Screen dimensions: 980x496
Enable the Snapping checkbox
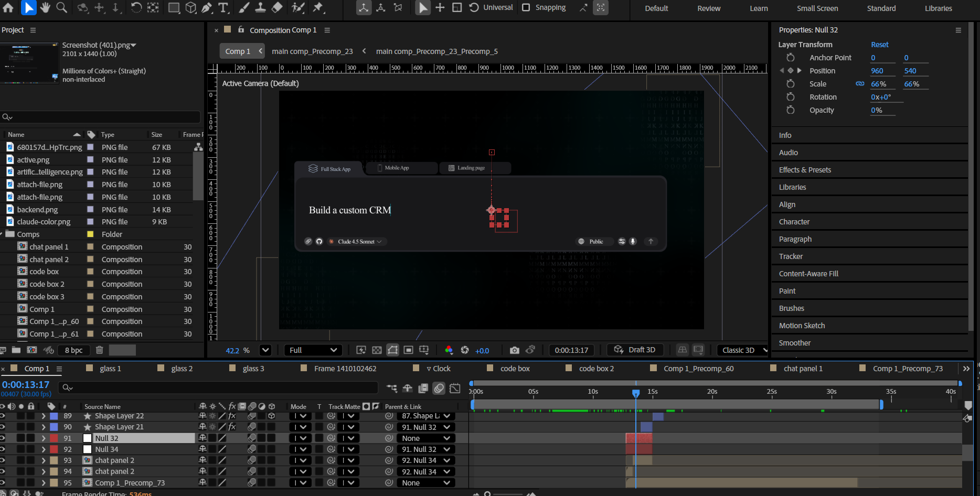click(526, 7)
